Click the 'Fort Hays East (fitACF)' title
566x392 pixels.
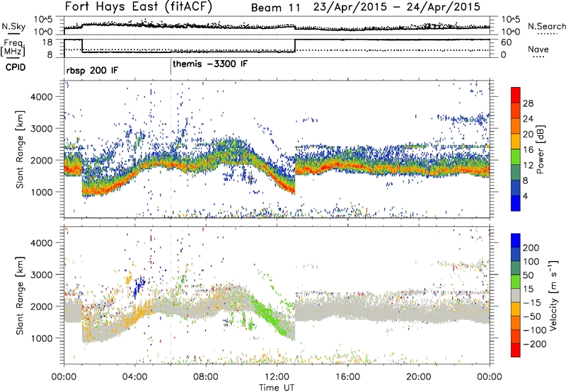click(139, 7)
